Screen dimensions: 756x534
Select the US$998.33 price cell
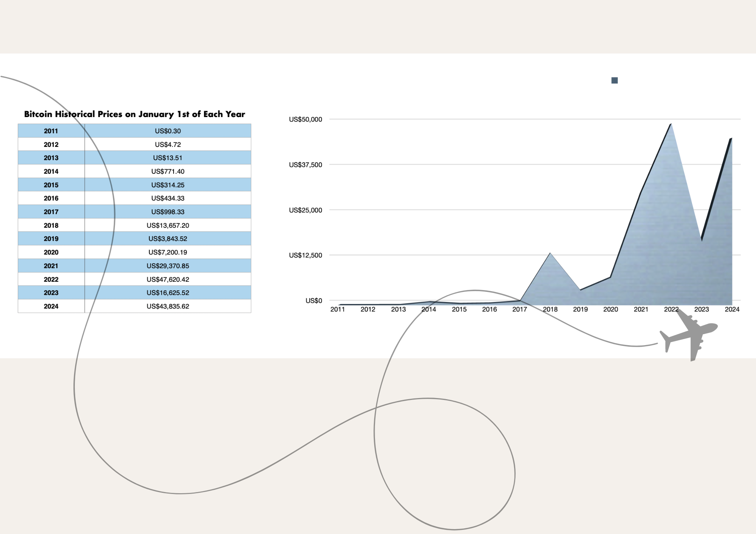(168, 211)
